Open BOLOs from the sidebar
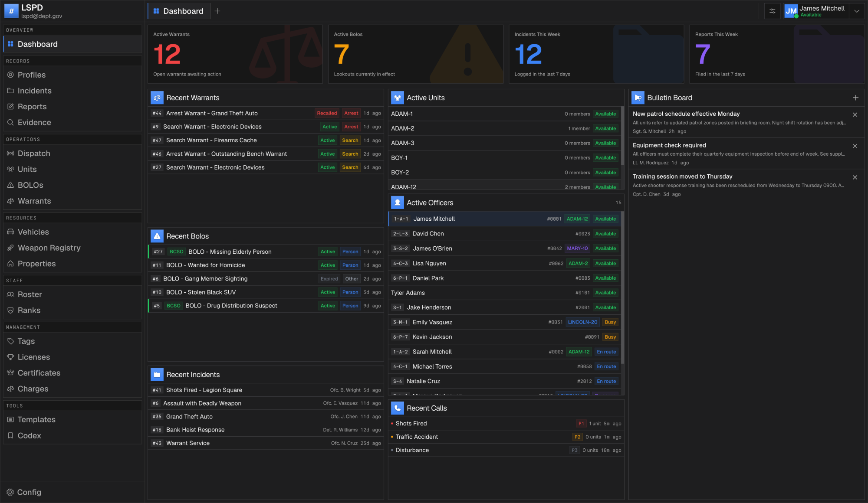This screenshot has height=503, width=868. [x=72, y=185]
